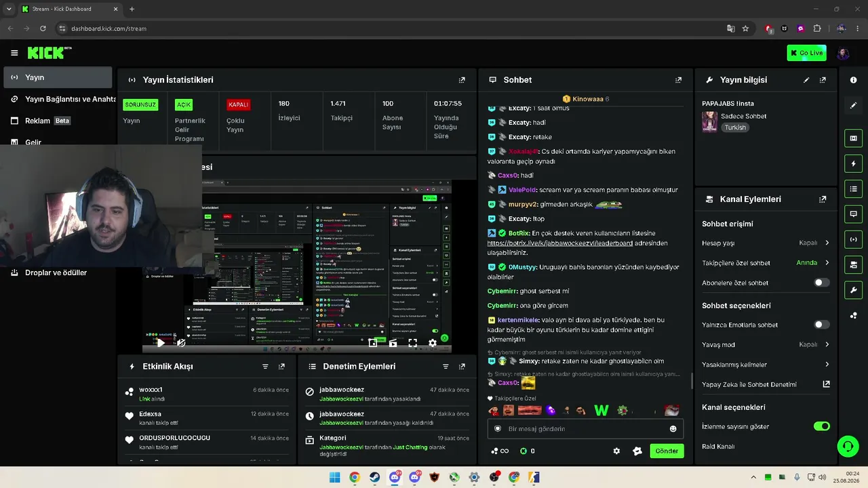Open Yayın Bağlantısı ve Anahtarı
The width and height of the screenshot is (868, 488).
(x=60, y=99)
